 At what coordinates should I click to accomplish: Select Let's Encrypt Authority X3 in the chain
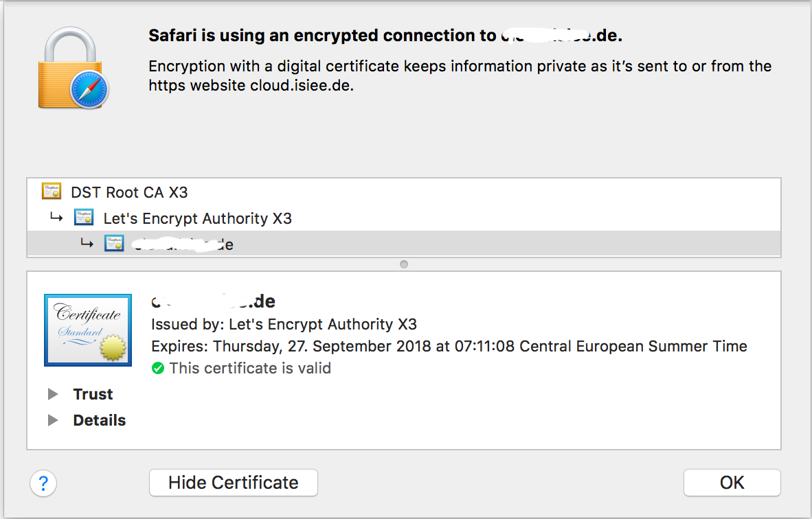click(197, 217)
